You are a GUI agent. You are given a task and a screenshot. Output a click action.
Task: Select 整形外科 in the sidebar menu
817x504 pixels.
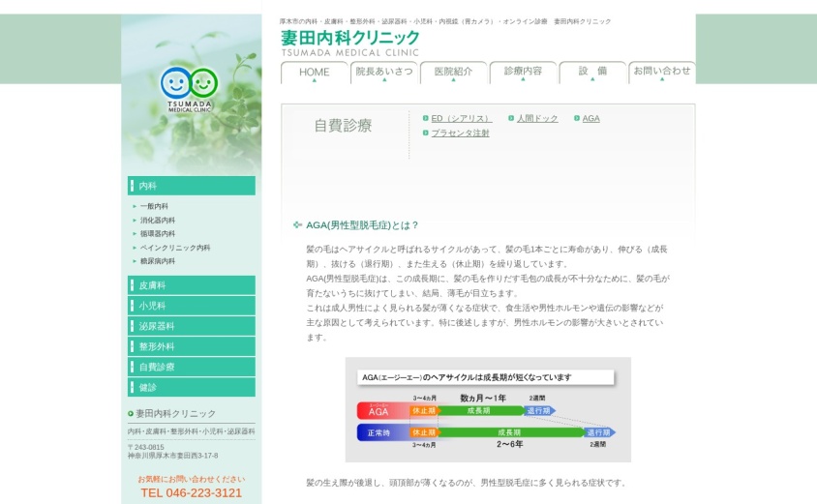[x=192, y=346]
